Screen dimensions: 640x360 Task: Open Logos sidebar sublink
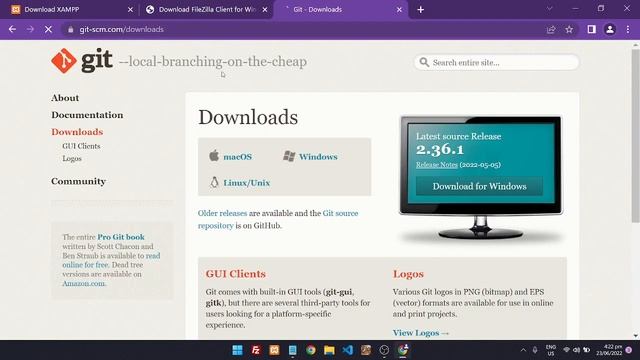tap(72, 158)
